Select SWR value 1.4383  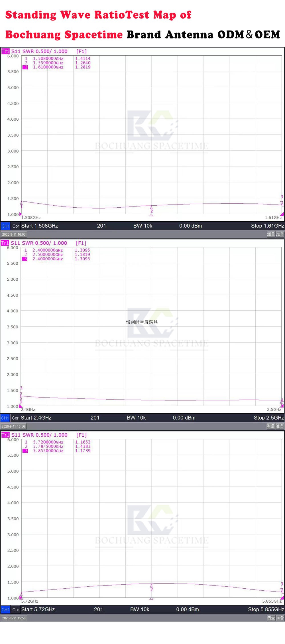[83, 446]
